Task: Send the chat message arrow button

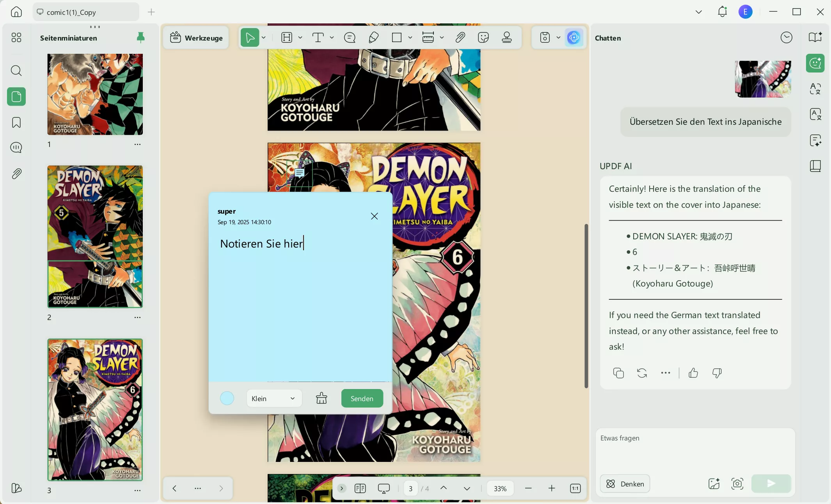Action: coord(771,483)
